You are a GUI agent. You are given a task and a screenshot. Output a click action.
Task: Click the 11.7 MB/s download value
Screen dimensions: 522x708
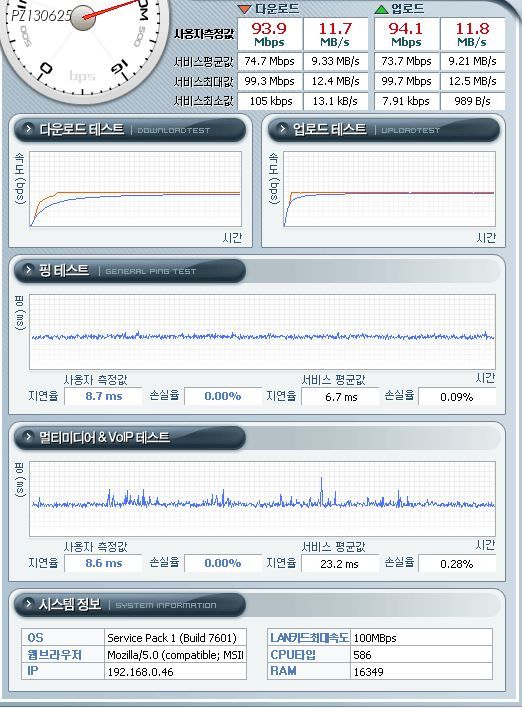[x=335, y=34]
